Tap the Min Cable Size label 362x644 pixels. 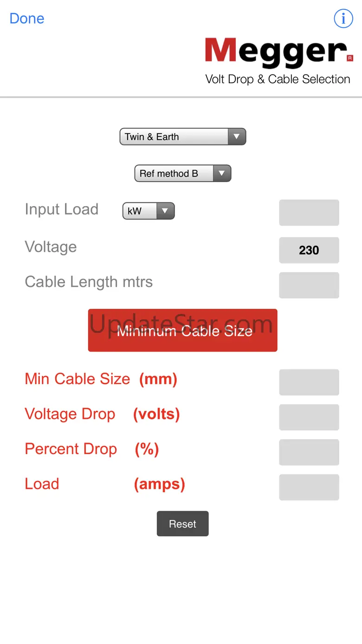78,379
